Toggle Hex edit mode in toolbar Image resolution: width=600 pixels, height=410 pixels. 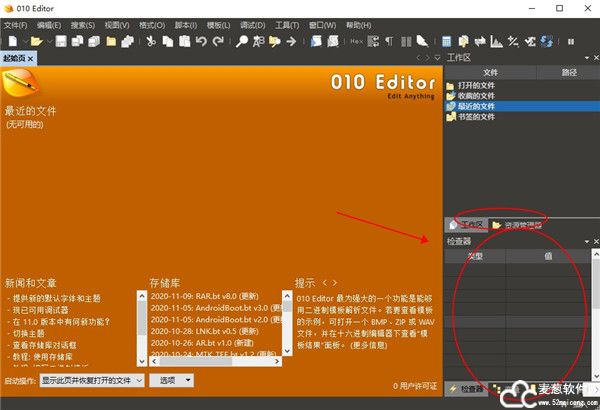pos(356,41)
